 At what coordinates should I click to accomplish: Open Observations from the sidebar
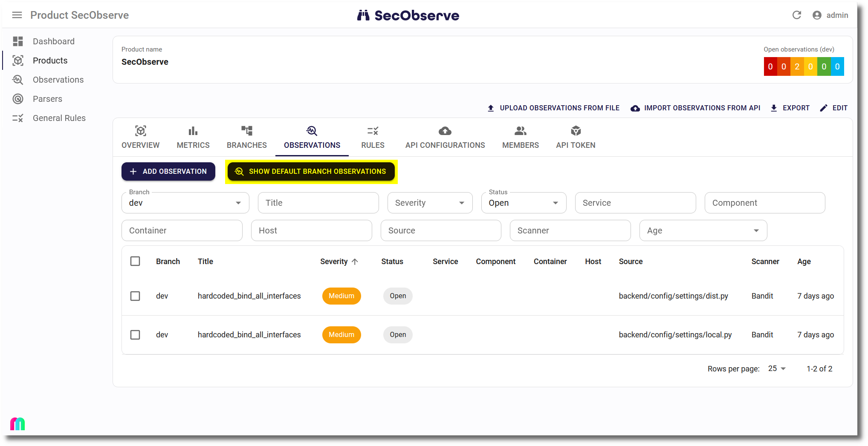pyautogui.click(x=58, y=80)
